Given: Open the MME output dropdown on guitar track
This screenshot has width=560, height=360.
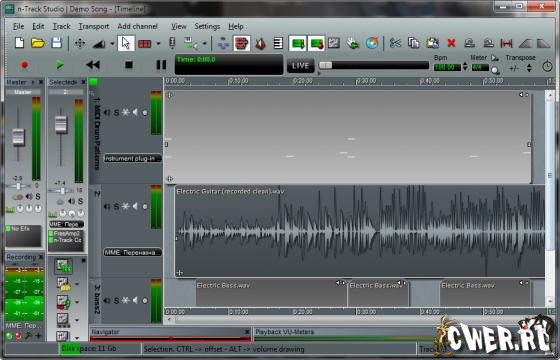Looking at the screenshot, I should coord(132,252).
